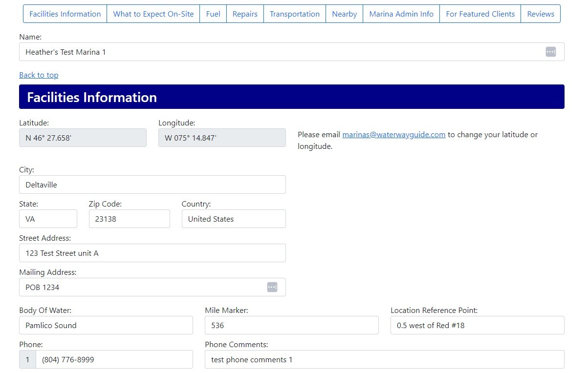Select the For Featured Clients tab

(480, 14)
